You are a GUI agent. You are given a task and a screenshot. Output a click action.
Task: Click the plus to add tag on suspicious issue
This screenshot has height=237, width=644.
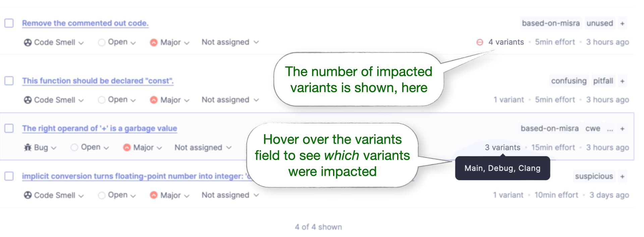click(x=623, y=176)
